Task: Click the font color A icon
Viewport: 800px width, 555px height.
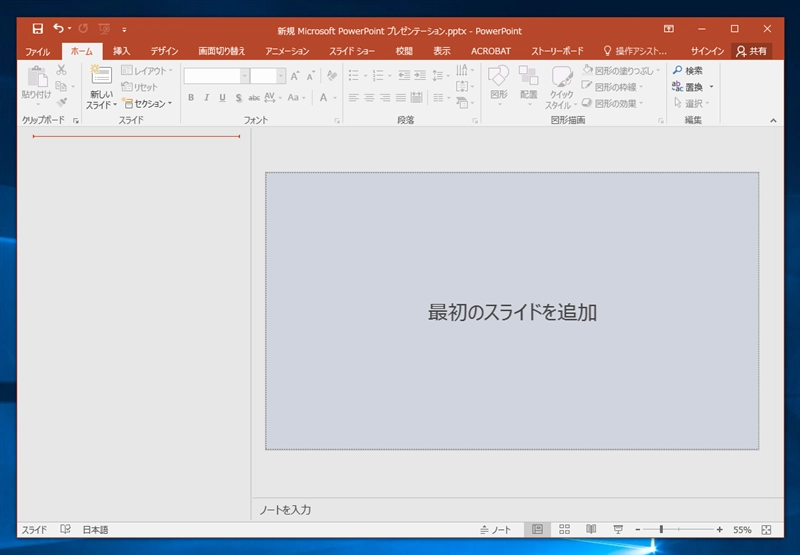Action: 323,97
